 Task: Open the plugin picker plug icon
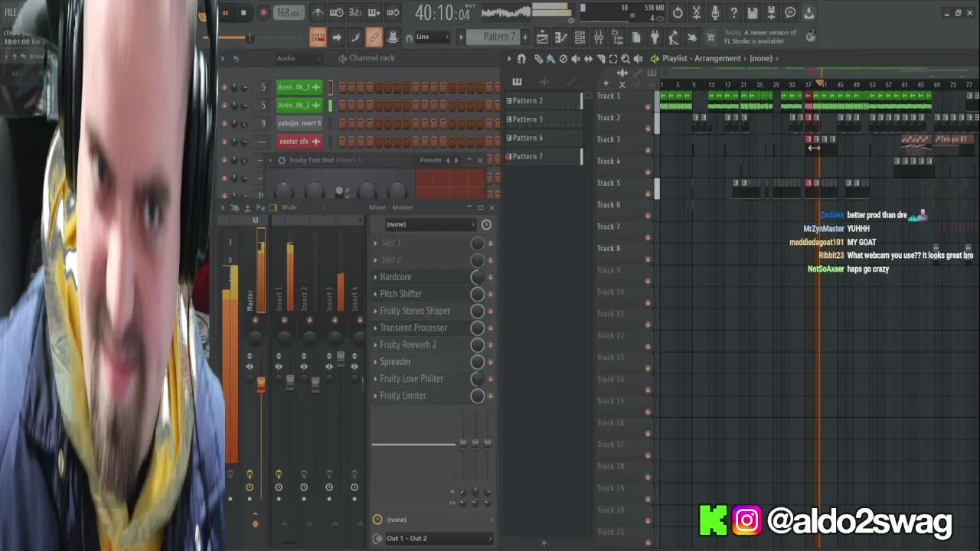point(655,37)
